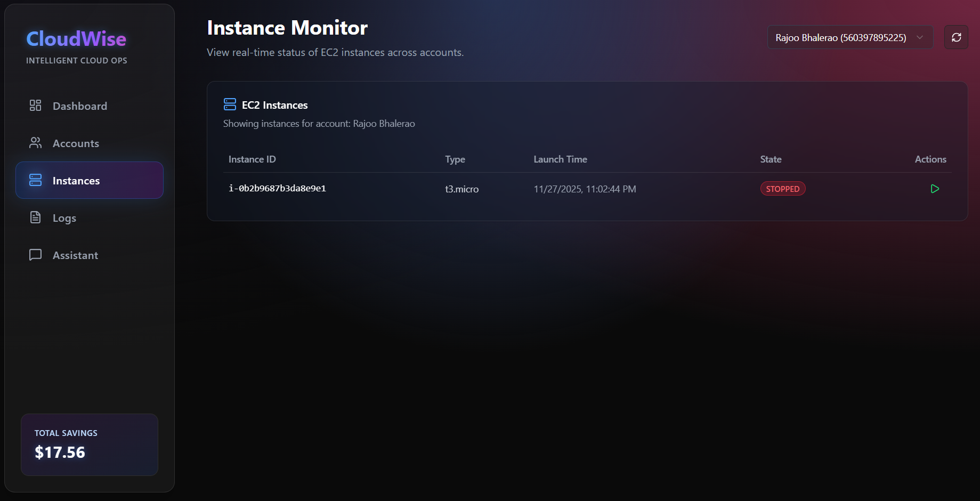Click the Launch Time column header
This screenshot has height=501, width=980.
click(x=561, y=159)
